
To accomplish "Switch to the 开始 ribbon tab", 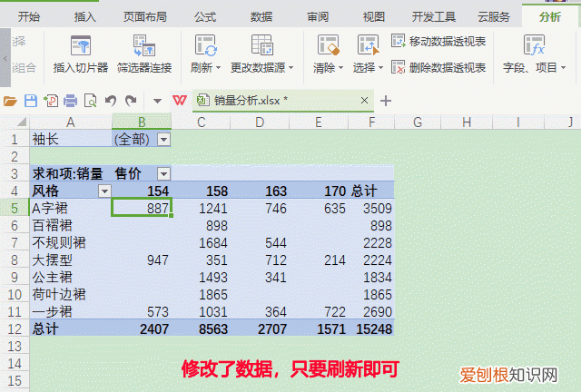I will [29, 16].
